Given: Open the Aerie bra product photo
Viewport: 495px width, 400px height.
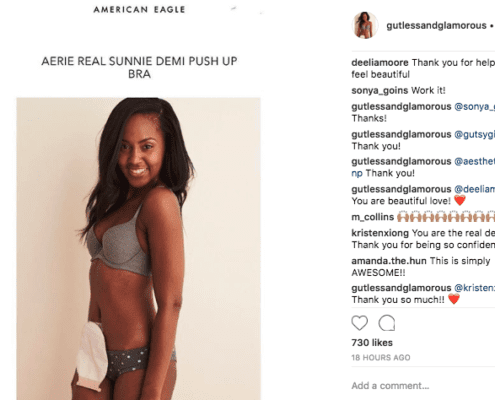Looking at the screenshot, I should (138, 249).
